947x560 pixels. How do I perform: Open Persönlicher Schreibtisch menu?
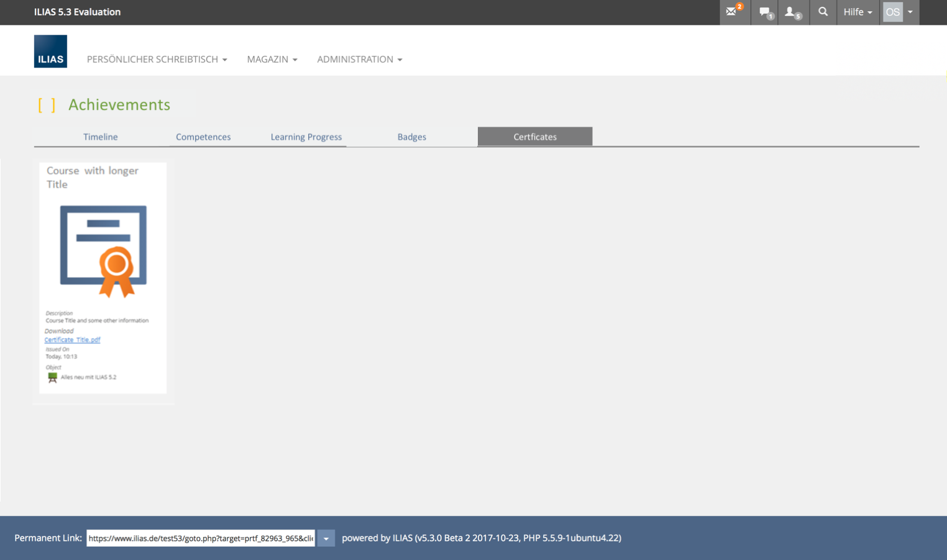(157, 59)
